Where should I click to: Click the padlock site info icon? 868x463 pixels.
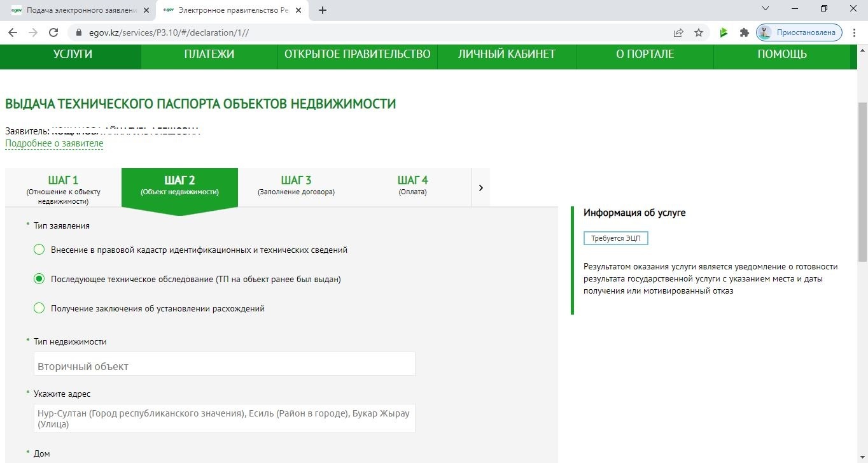(x=80, y=32)
